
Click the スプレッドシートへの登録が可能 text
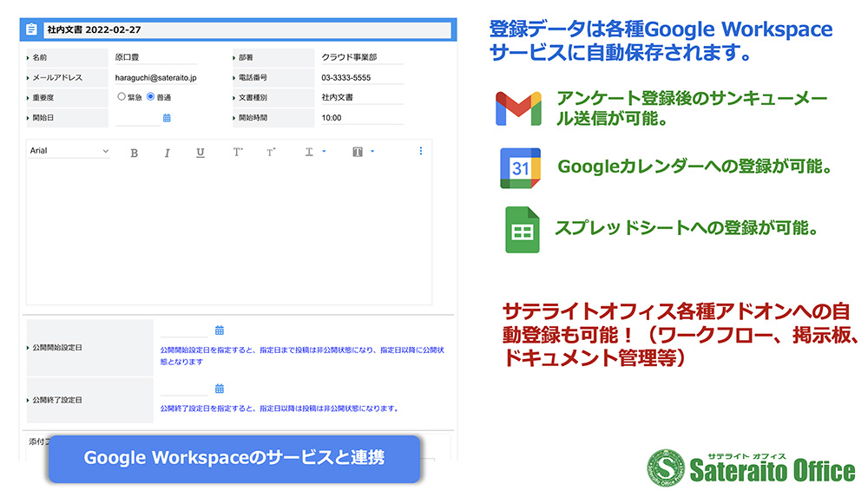coord(687,227)
